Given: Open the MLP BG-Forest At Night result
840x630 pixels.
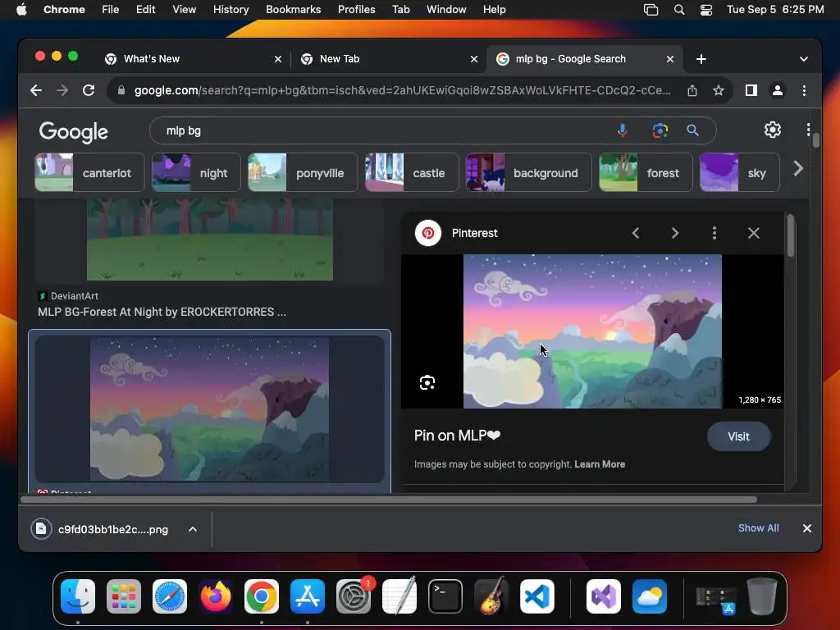Looking at the screenshot, I should coord(162,312).
